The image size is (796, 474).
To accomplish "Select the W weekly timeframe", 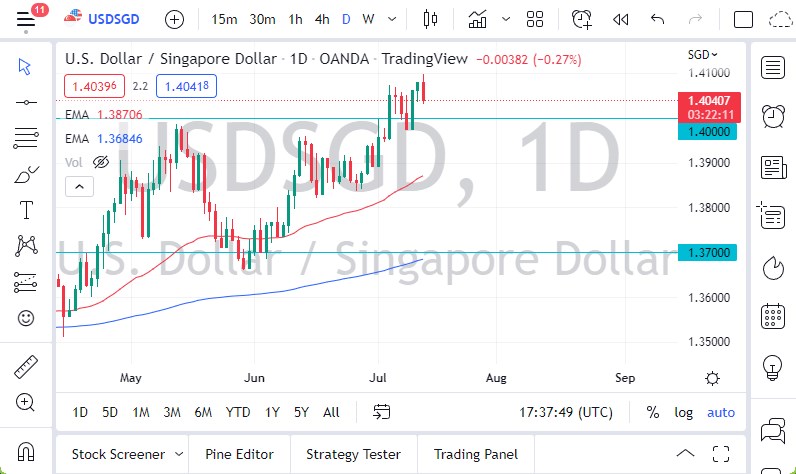I will 368,19.
